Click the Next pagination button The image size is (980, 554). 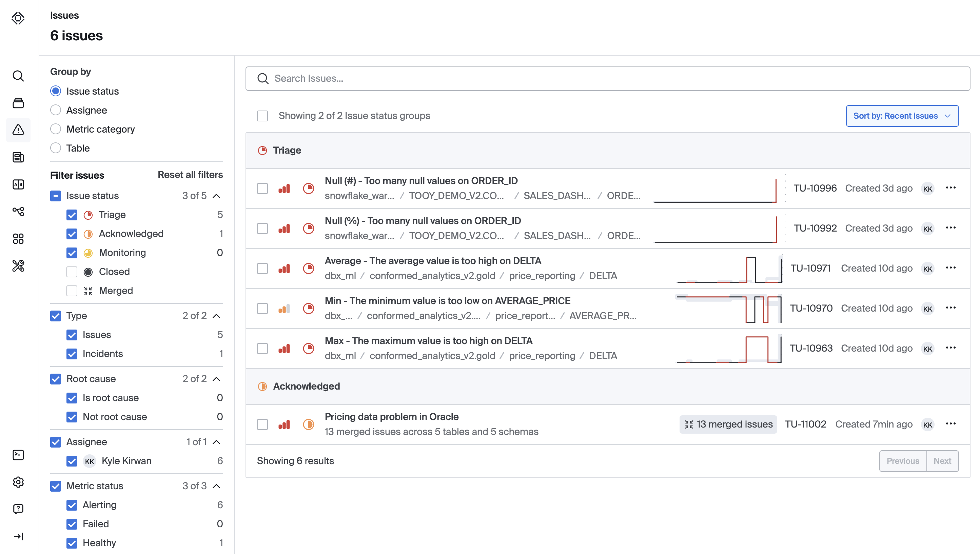click(x=942, y=461)
